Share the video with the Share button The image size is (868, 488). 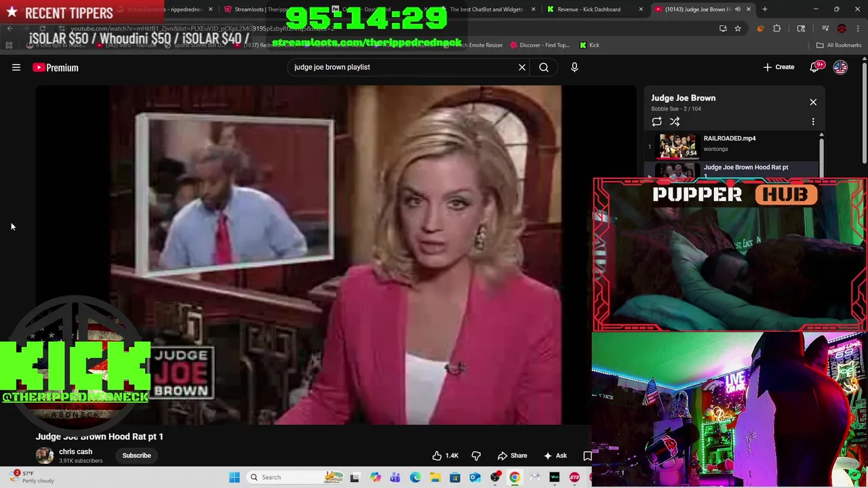coord(512,455)
